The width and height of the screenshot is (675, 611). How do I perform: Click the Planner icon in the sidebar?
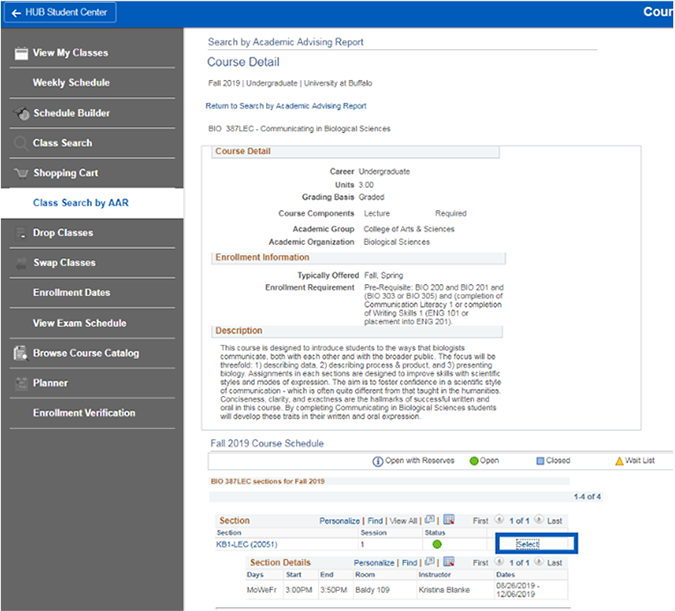pyautogui.click(x=21, y=383)
